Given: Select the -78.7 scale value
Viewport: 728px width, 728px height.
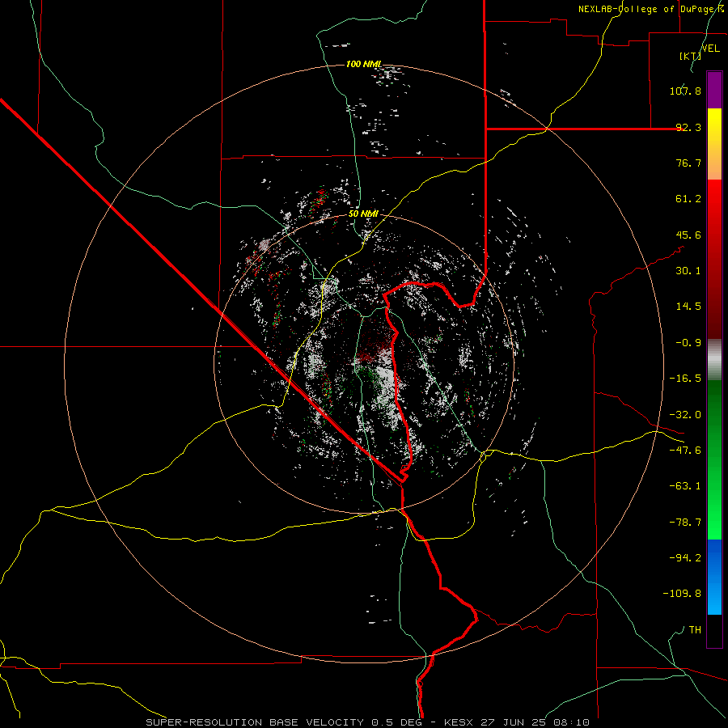Looking at the screenshot, I should [685, 523].
